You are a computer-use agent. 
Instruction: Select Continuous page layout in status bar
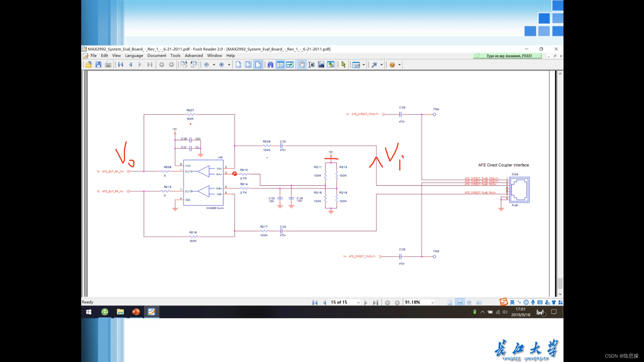460,303
